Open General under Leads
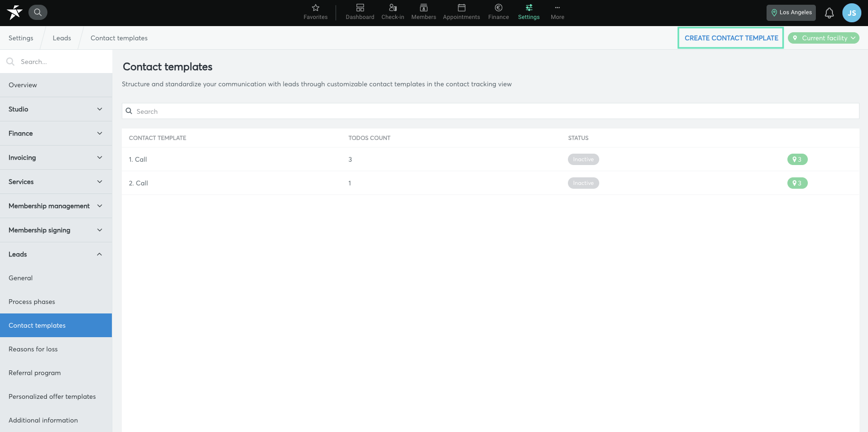Screen dimensions: 868x432 point(56,278)
